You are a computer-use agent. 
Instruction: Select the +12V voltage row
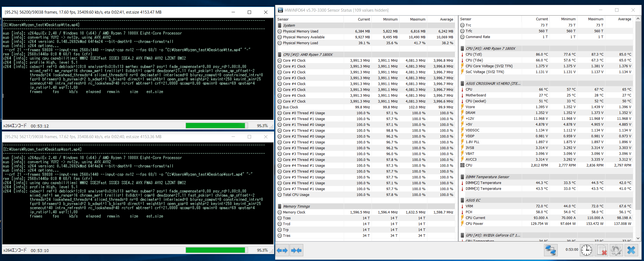pos(546,118)
